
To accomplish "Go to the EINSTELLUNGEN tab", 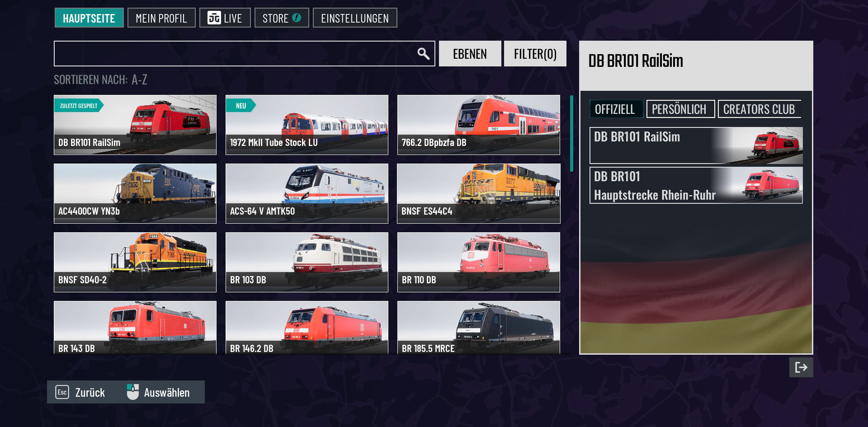I will 355,18.
